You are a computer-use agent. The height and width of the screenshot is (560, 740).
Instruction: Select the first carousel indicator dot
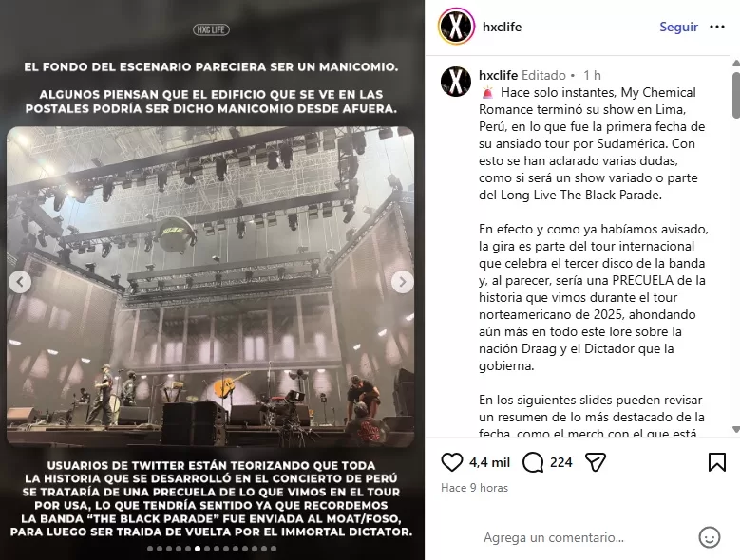(150, 549)
